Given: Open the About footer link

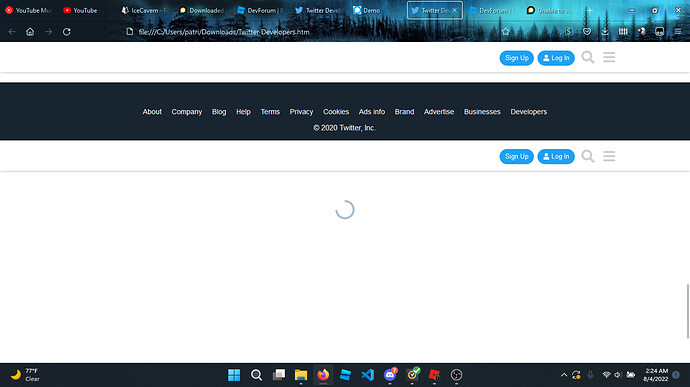Looking at the screenshot, I should coord(152,112).
